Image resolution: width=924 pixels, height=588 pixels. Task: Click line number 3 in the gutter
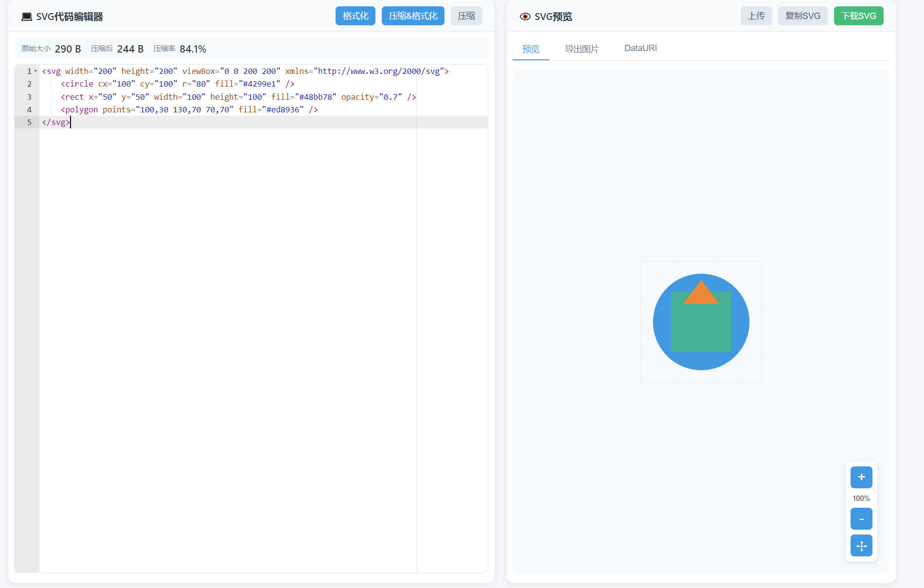(29, 97)
